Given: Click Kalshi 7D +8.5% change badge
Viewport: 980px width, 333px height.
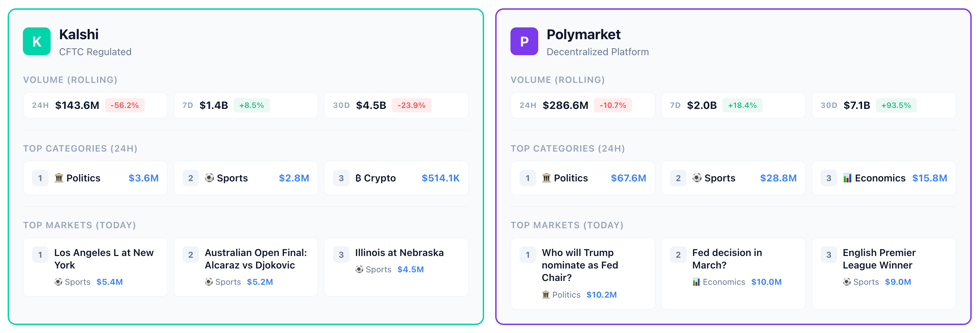Looking at the screenshot, I should 251,105.
